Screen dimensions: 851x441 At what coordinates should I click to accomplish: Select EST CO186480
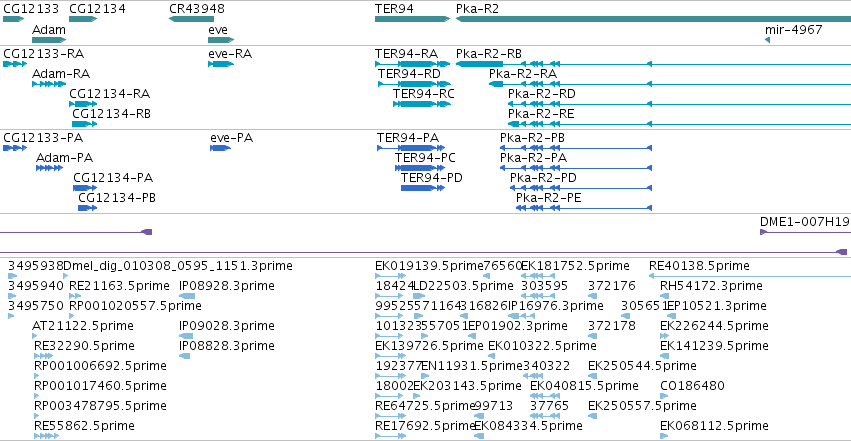click(692, 386)
